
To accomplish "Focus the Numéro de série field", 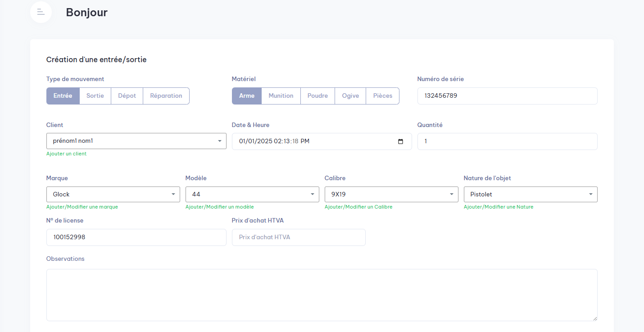I will [507, 96].
